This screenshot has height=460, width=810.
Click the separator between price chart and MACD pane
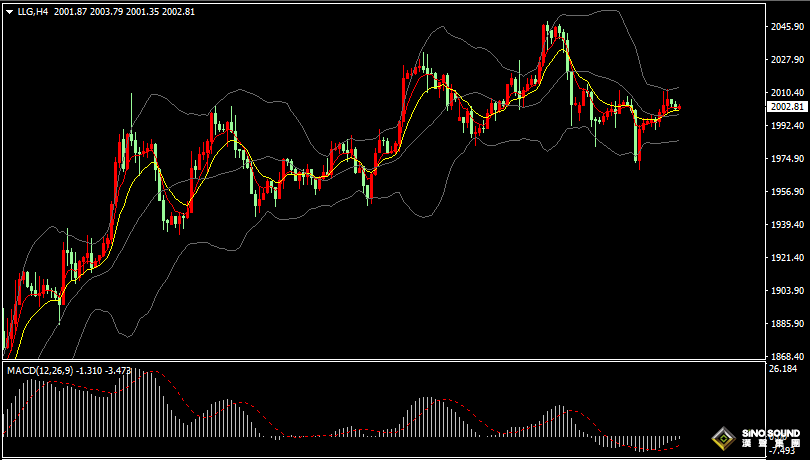click(380, 361)
